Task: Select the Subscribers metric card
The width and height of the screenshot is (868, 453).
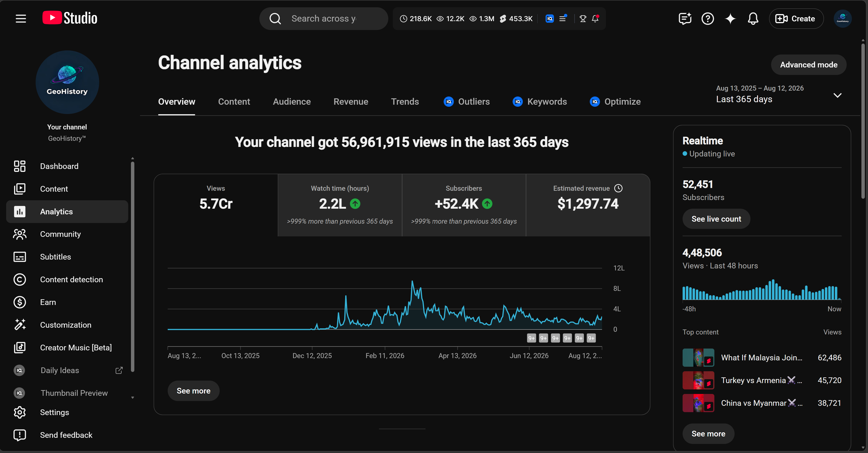Action: 464,205
